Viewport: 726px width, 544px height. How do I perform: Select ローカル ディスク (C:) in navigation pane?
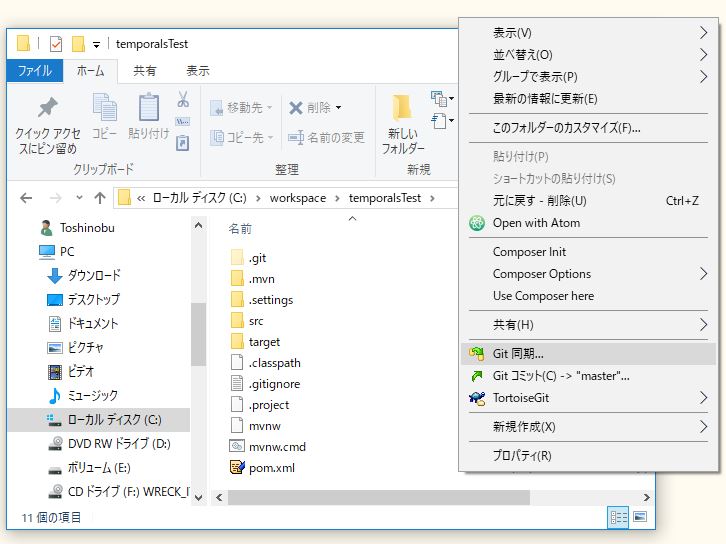[99, 420]
